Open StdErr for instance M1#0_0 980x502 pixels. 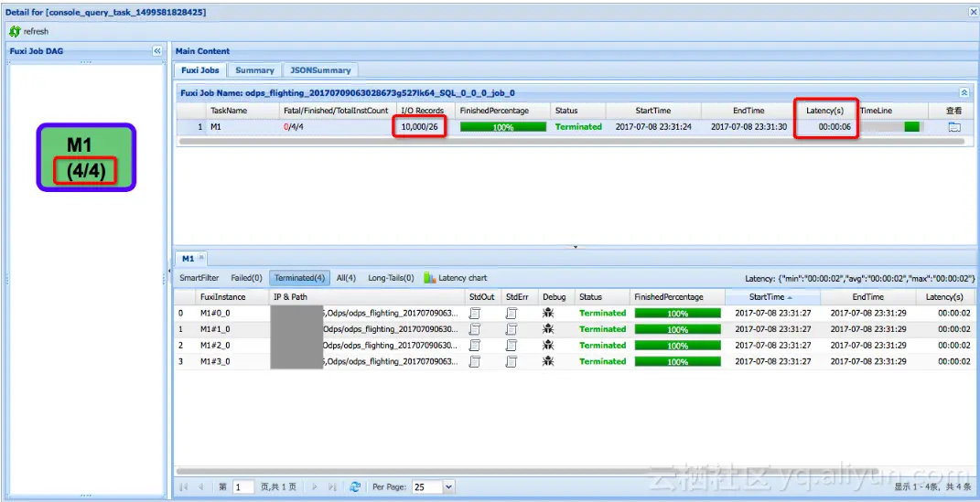click(x=512, y=313)
